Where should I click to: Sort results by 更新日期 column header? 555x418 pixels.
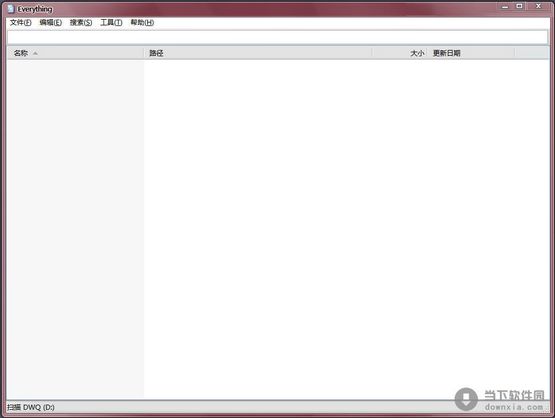point(471,53)
